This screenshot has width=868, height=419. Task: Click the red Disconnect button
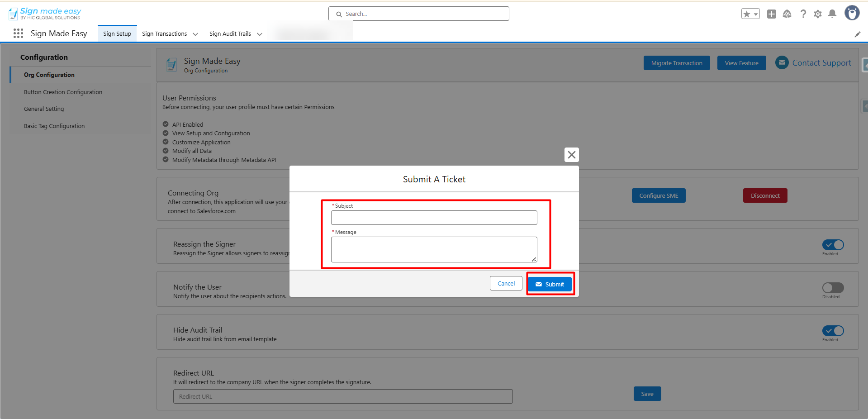tap(765, 195)
